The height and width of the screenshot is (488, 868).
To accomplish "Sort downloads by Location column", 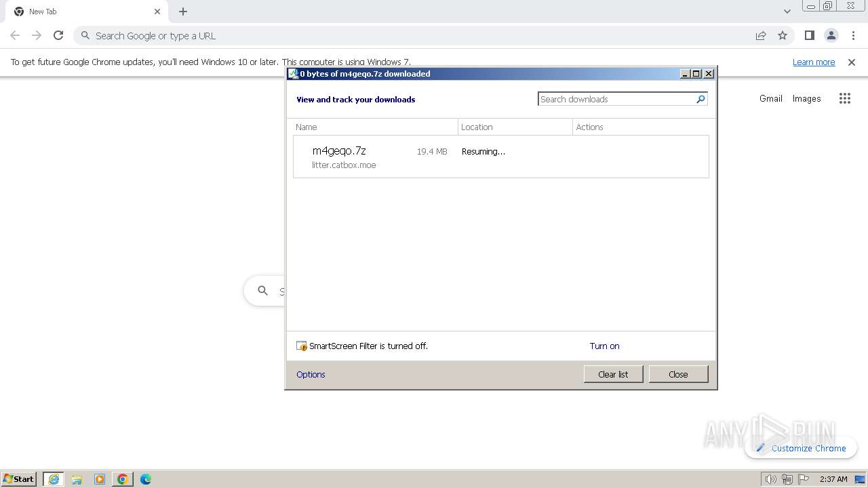I will [x=515, y=127].
